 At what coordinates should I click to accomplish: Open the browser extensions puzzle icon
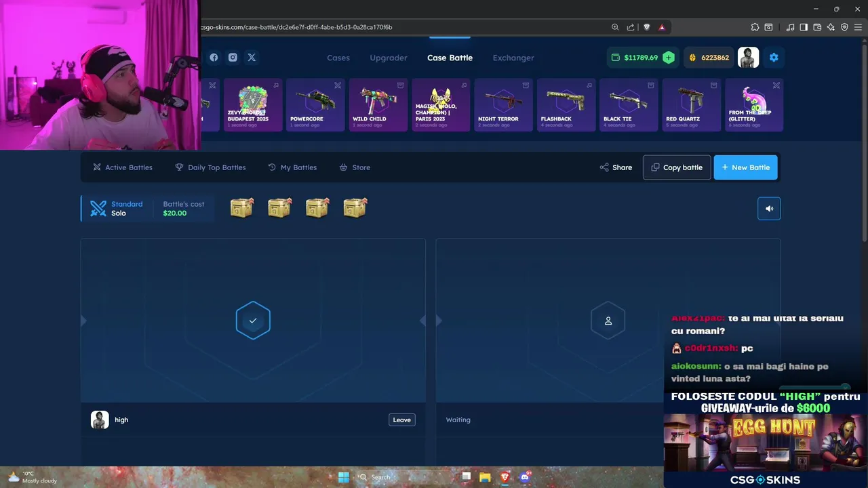click(x=755, y=27)
